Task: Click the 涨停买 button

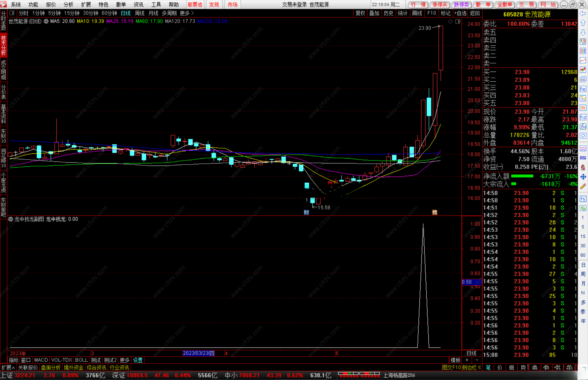Action: pos(440,4)
